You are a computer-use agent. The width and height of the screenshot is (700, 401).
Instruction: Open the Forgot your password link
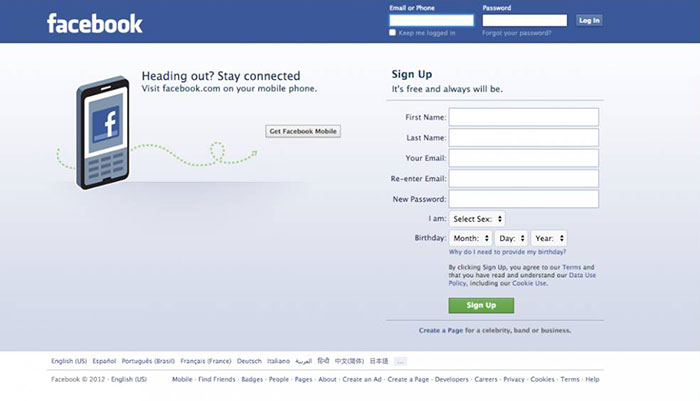click(x=517, y=33)
